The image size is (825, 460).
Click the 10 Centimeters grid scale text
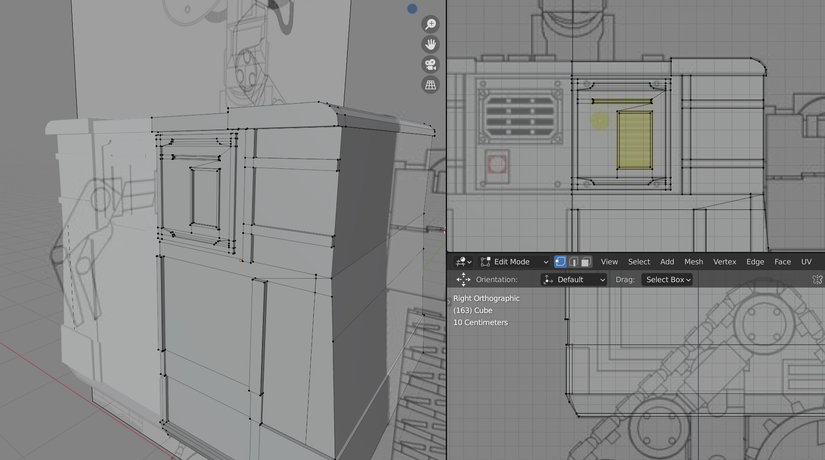(480, 323)
